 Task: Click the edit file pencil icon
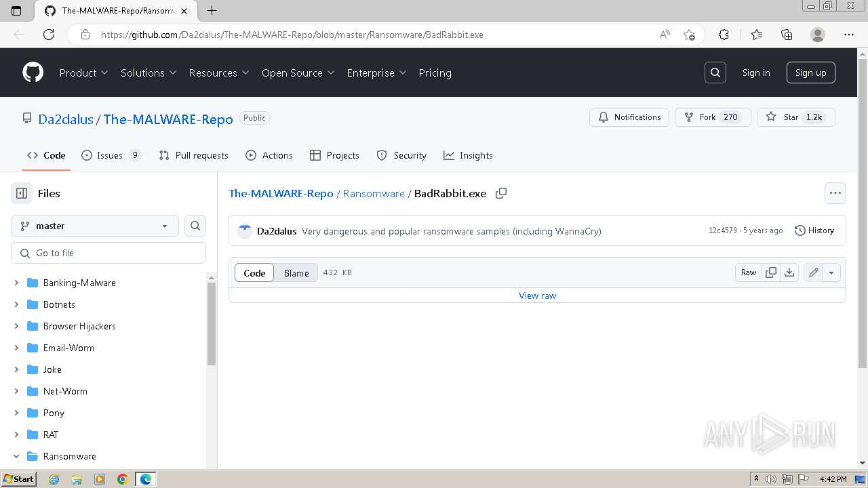[x=813, y=272]
